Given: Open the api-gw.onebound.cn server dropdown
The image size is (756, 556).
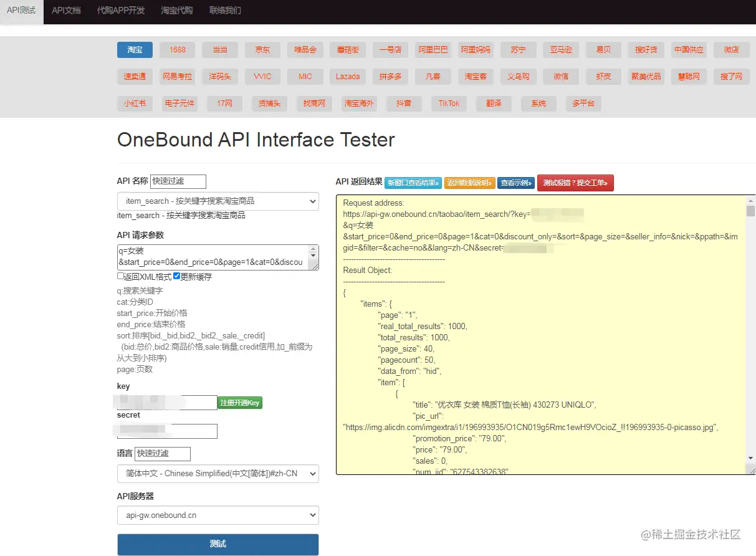Looking at the screenshot, I should coord(218,515).
